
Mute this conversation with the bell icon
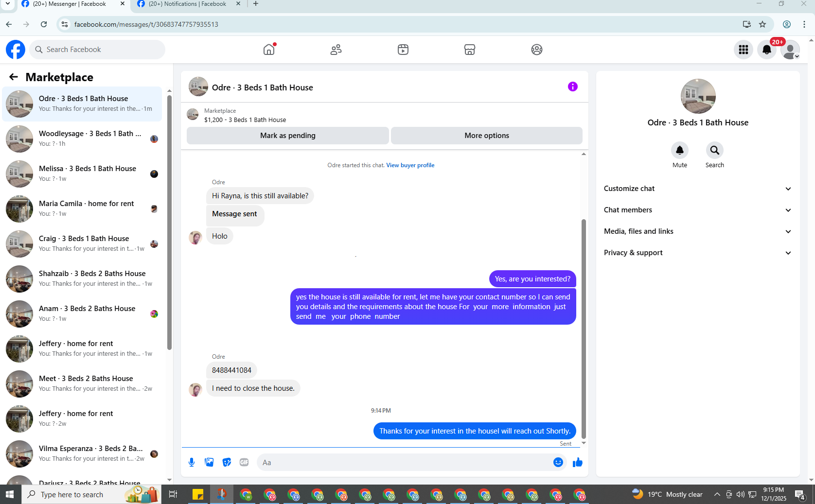[x=680, y=150]
